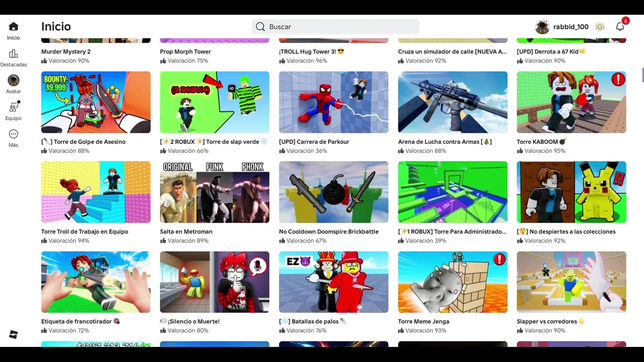Viewport: 644px width, 362px height.
Task: Open the Salta en Metroman thumbnail
Action: (214, 192)
